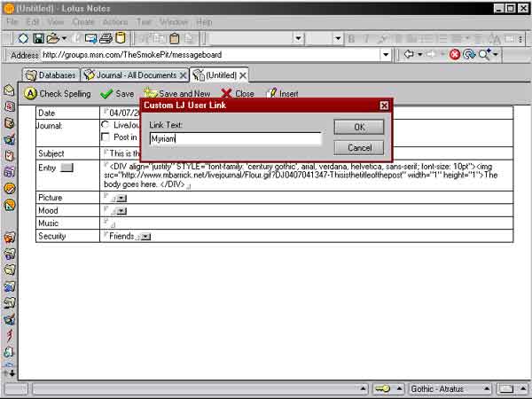
Task: Click Cancel in Custom LJ User Link dialog
Action: click(x=359, y=148)
